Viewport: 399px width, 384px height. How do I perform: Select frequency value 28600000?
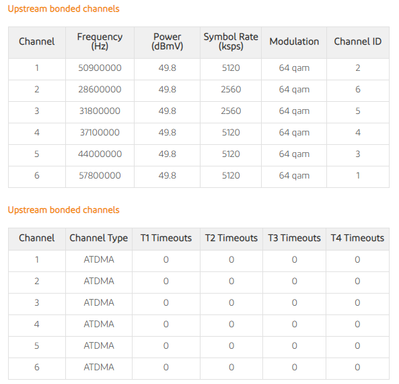(x=100, y=89)
